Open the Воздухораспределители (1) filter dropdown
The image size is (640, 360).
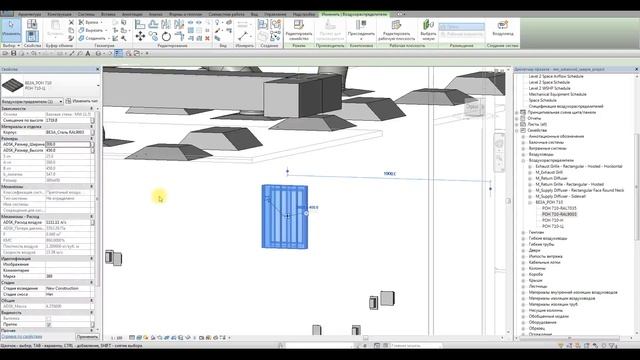pyautogui.click(x=32, y=101)
